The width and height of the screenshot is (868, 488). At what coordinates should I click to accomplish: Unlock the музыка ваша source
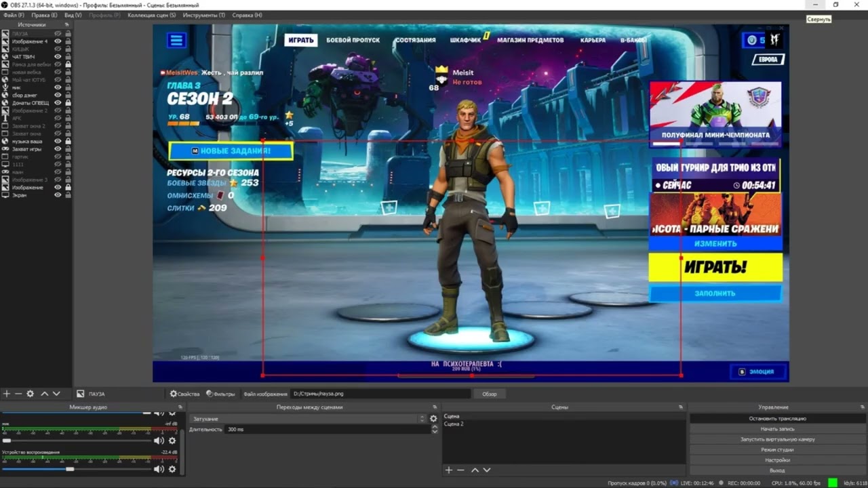point(68,141)
